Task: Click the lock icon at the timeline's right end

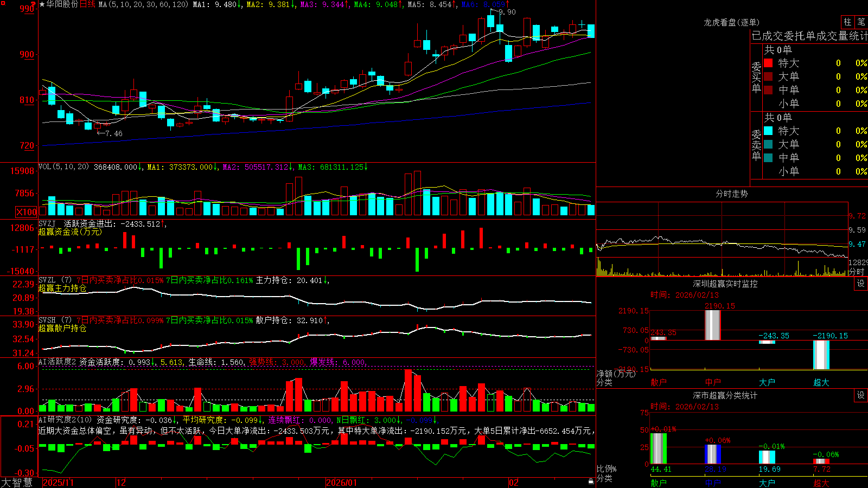Action: click(591, 481)
